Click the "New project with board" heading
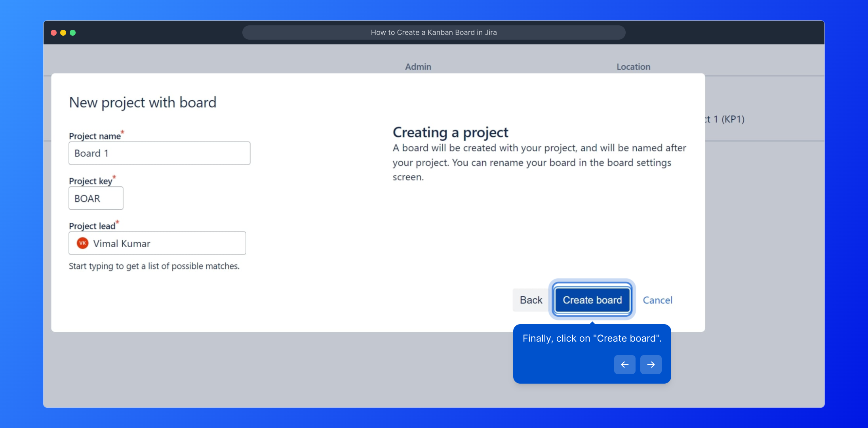This screenshot has width=868, height=428. [143, 103]
